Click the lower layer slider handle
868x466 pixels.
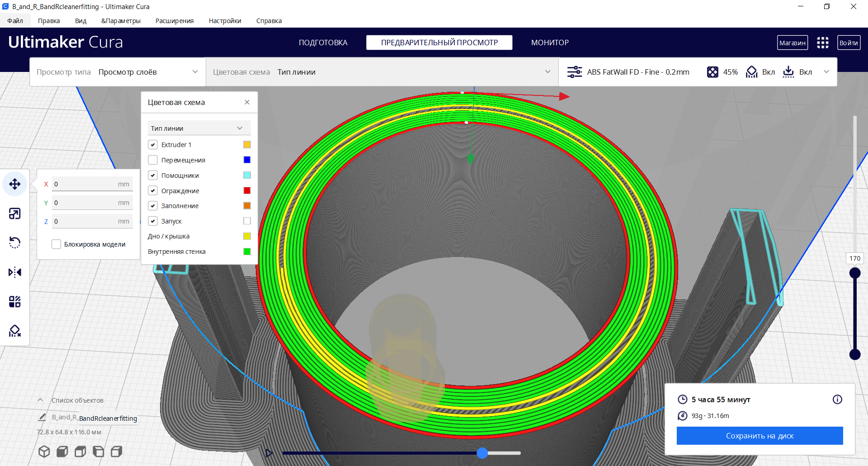click(855, 354)
